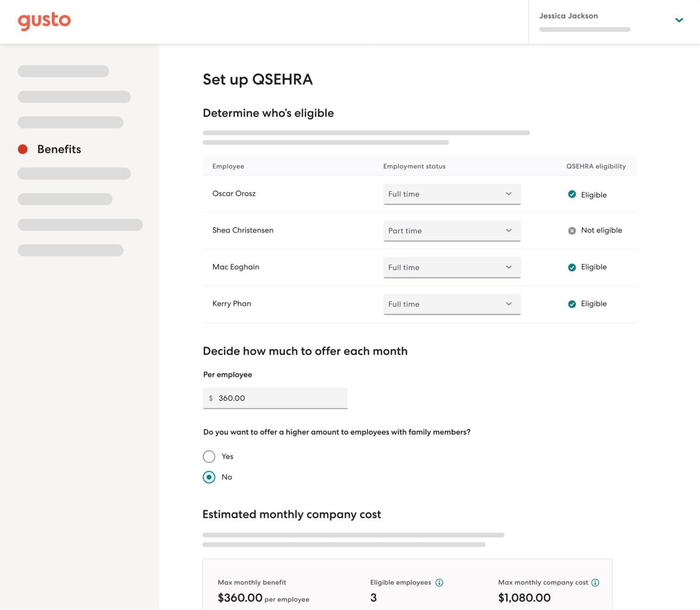Open Oscar Orosz's employment status dropdown
700x610 pixels.
452,194
